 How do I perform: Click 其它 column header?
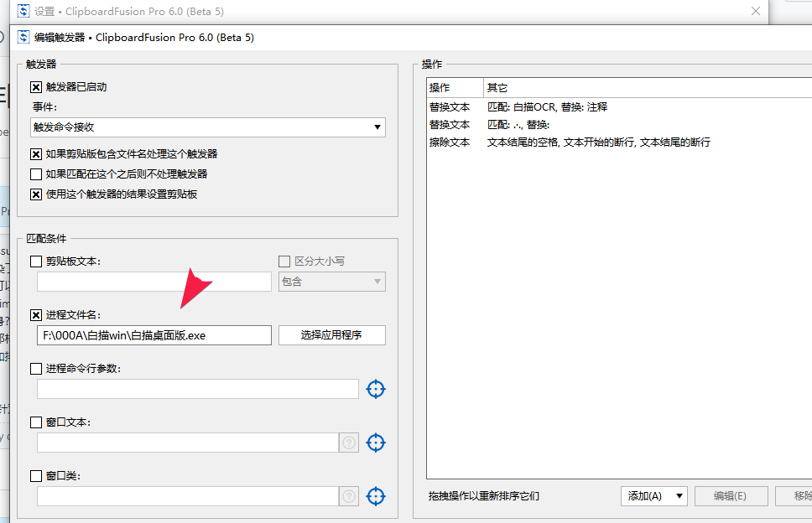648,88
